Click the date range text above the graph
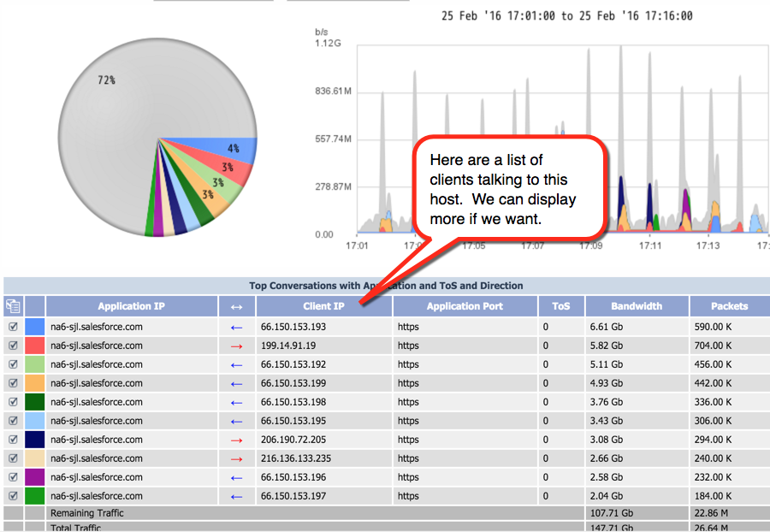The width and height of the screenshot is (770, 532). pyautogui.click(x=567, y=16)
